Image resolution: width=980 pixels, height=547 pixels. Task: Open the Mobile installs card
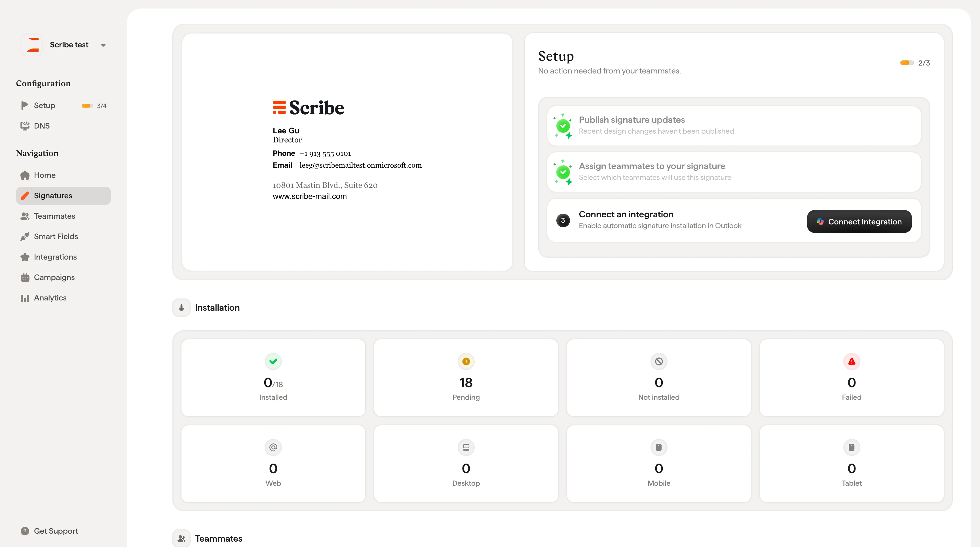click(x=658, y=464)
